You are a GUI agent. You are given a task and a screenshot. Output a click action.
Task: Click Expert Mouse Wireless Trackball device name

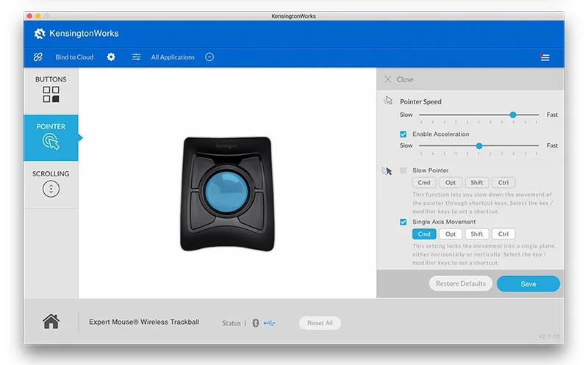[144, 322]
